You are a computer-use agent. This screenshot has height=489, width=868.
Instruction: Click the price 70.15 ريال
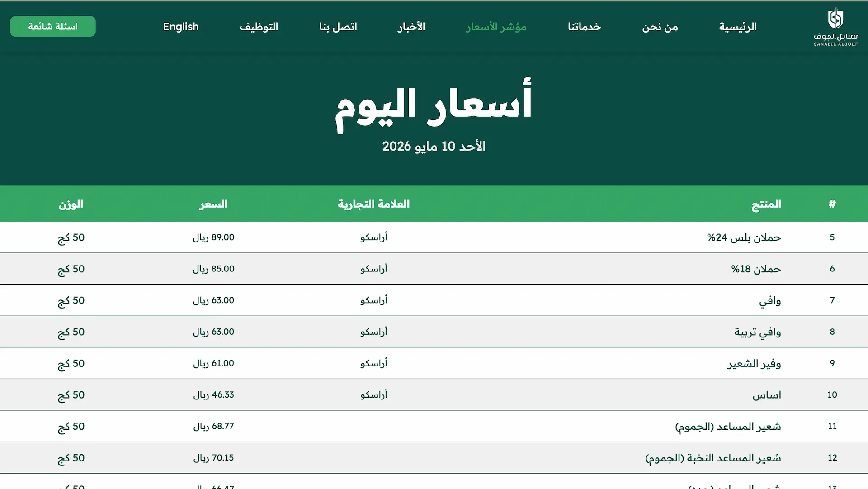tap(213, 458)
